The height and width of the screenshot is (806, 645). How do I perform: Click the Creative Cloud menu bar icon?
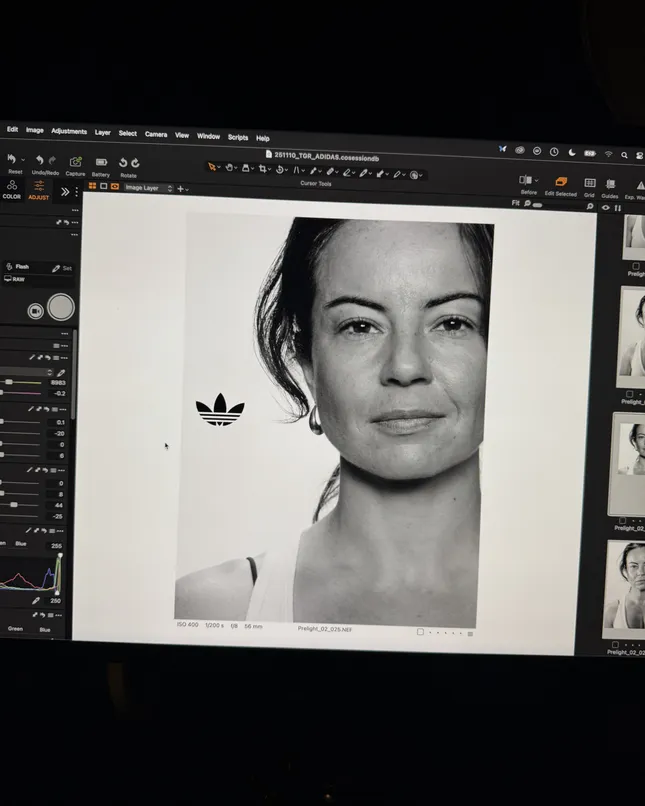[x=520, y=150]
